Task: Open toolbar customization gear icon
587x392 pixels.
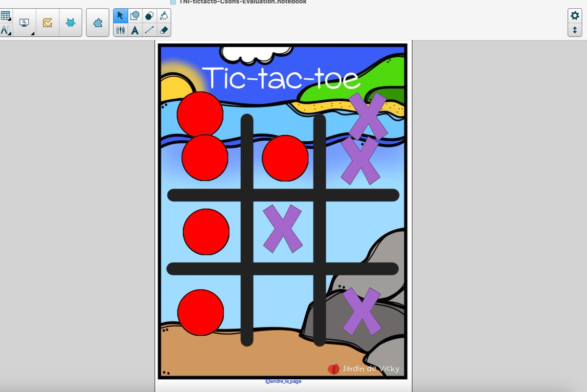Action: click(575, 16)
